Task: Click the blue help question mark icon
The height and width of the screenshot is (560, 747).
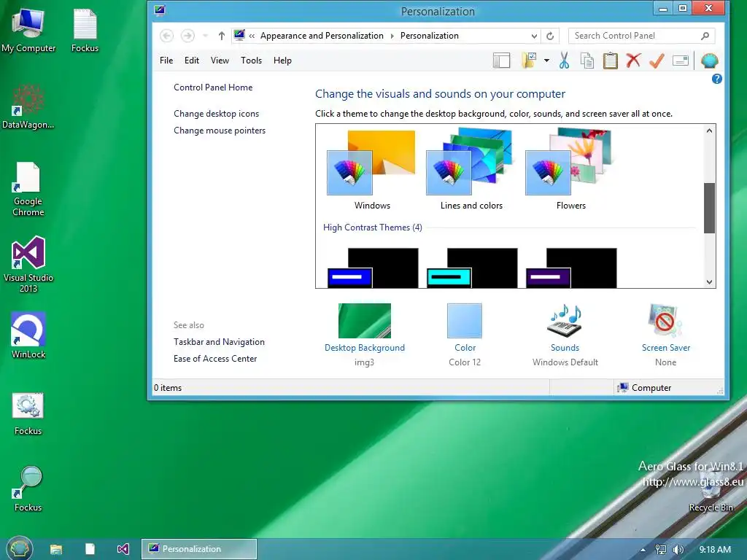Action: tap(716, 79)
